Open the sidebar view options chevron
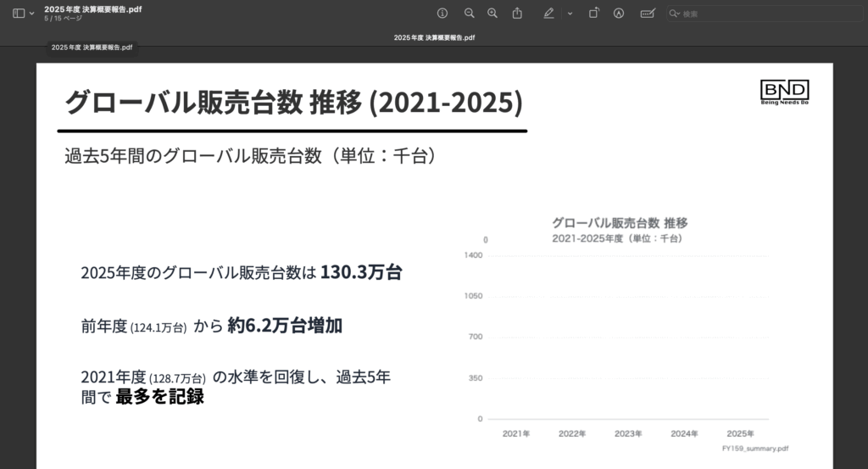 pyautogui.click(x=32, y=14)
